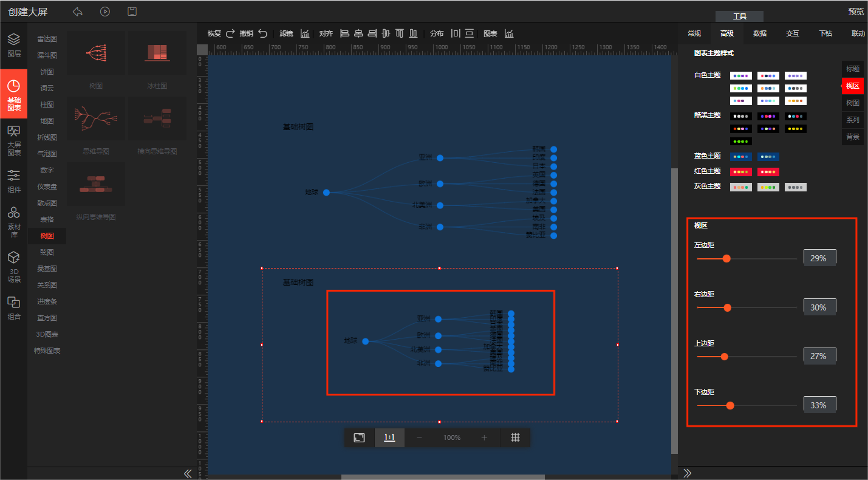
Task: Click the plus zoom in button
Action: pos(484,437)
